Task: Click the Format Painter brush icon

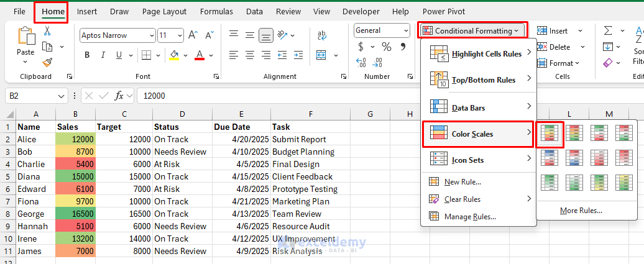Action: pos(48,61)
